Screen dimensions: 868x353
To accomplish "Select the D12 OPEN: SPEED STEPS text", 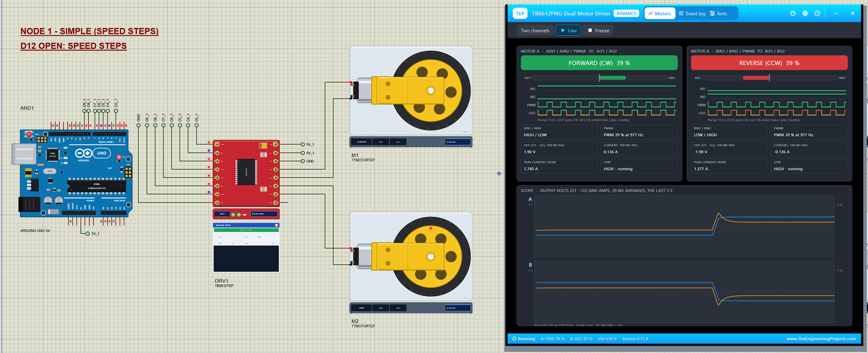I will (x=73, y=46).
